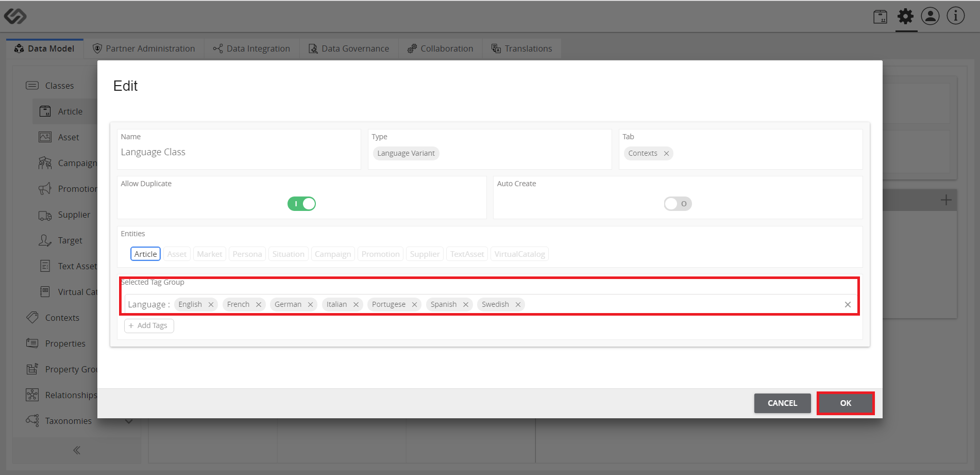Switch to the Data Integration tab
This screenshot has height=475, width=980.
point(251,48)
